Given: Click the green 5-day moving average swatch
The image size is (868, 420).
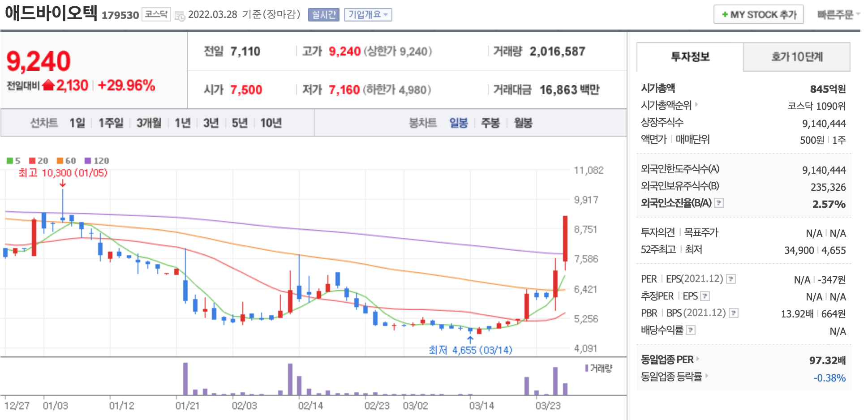Looking at the screenshot, I should 9,161.
